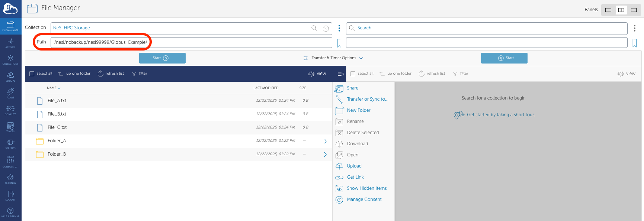This screenshot has height=221, width=644.
Task: Open Timers from the sidebar
Action: [10, 127]
